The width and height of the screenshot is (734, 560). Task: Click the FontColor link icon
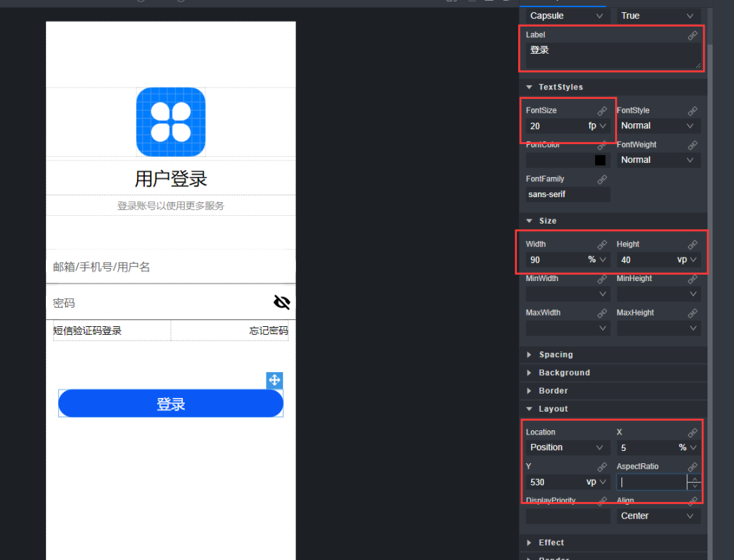[602, 145]
